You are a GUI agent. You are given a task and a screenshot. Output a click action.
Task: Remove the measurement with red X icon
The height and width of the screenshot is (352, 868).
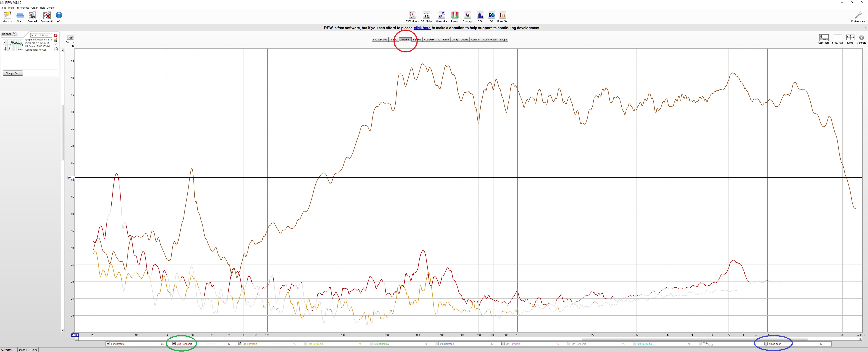tap(56, 35)
